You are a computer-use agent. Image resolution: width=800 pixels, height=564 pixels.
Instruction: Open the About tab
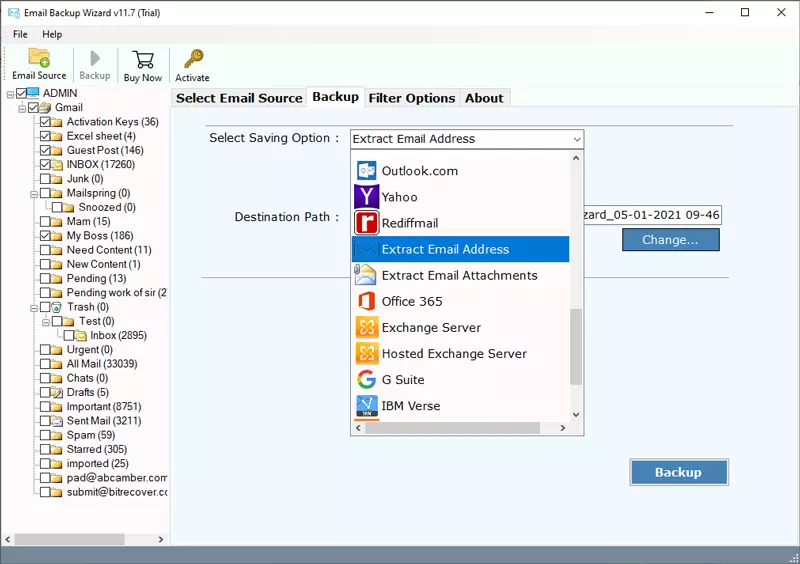pos(484,98)
